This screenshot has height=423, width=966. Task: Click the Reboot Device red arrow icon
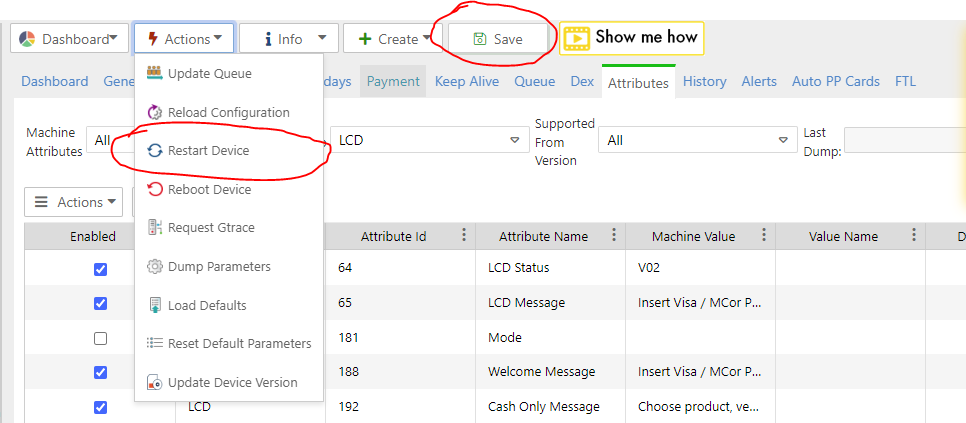(154, 189)
